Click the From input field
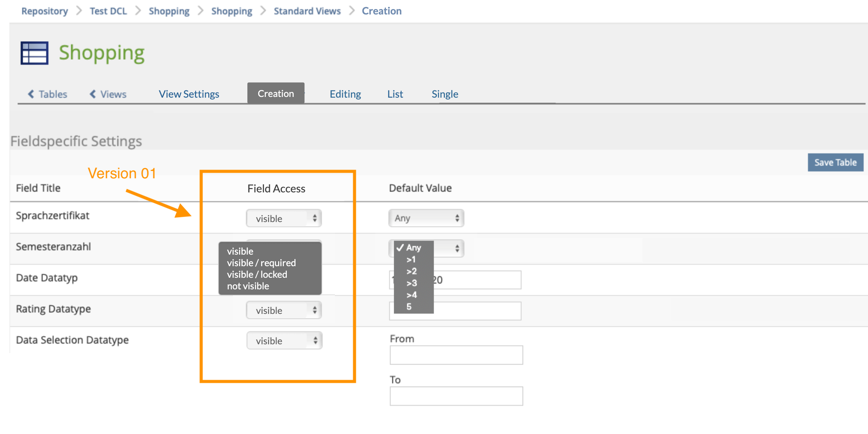This screenshot has width=868, height=434. [x=456, y=355]
